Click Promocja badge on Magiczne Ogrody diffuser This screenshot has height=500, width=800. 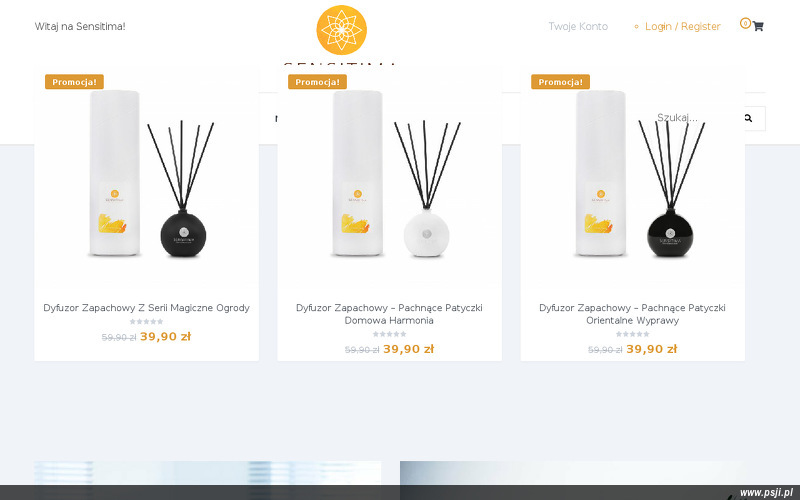[x=74, y=82]
